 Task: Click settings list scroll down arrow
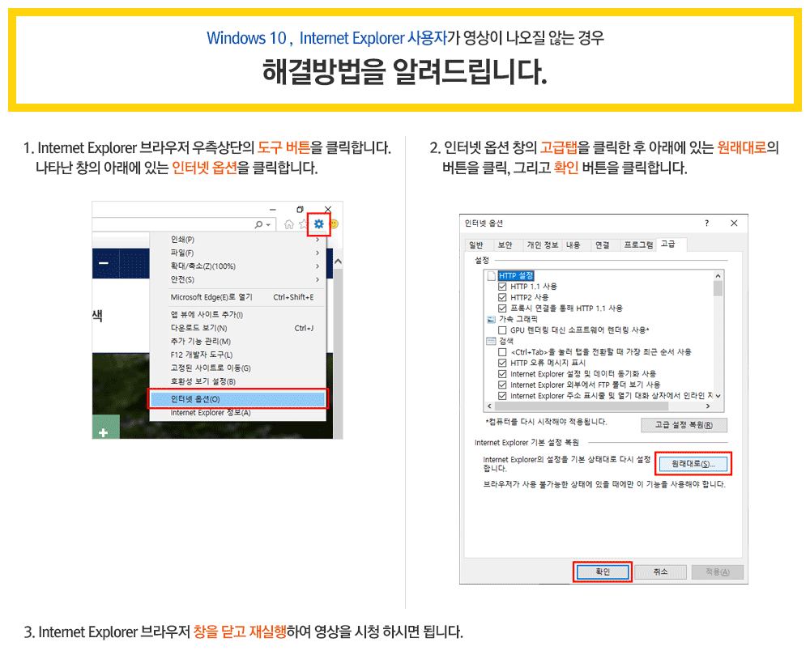[718, 396]
